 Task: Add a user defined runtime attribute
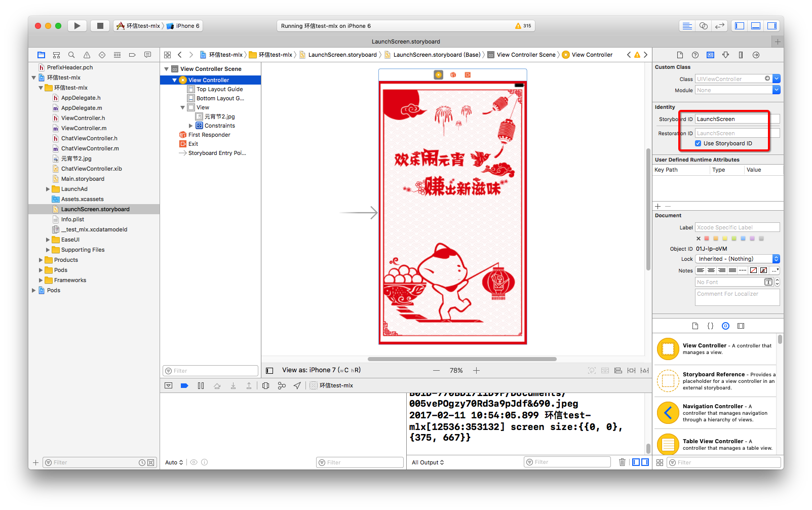[x=658, y=206]
